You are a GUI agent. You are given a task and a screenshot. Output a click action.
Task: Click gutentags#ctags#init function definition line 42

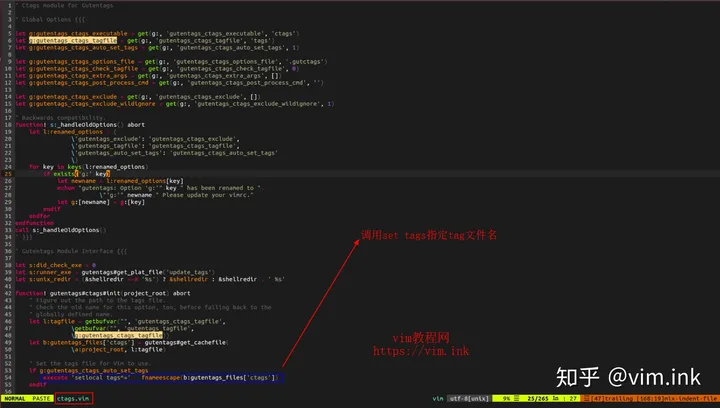[x=103, y=293]
